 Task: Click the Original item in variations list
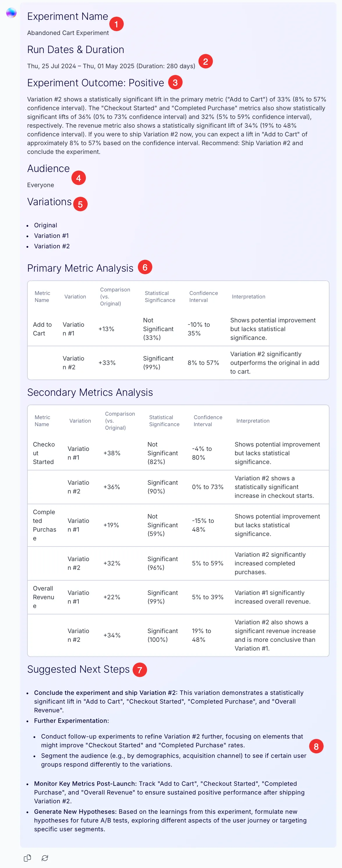click(x=45, y=225)
